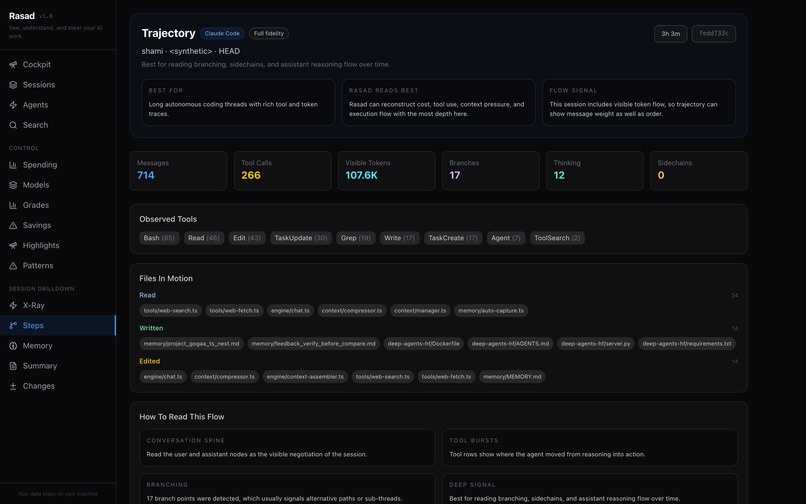The width and height of the screenshot is (806, 504).
Task: Click the Changes plus-minus icon
Action: pos(13,386)
